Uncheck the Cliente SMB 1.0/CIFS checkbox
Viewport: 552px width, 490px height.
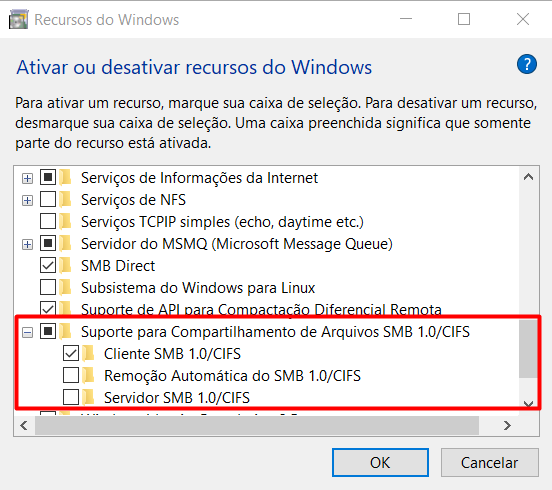click(x=71, y=353)
